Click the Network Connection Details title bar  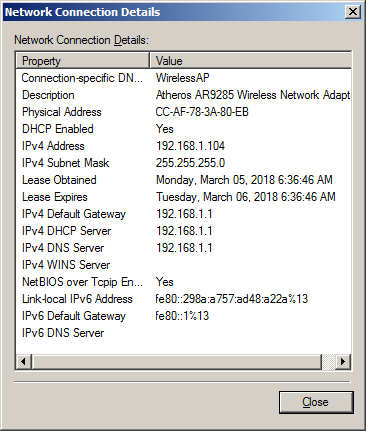point(173,12)
